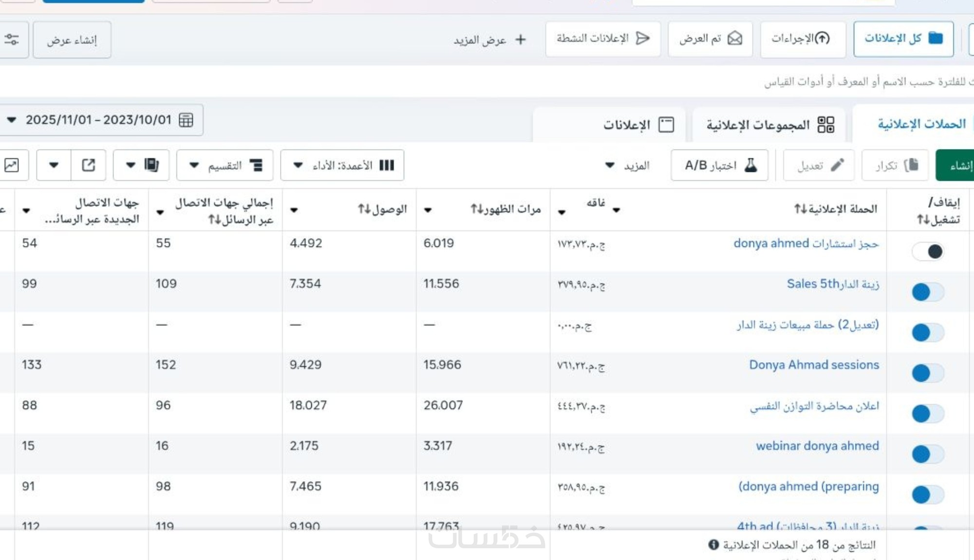This screenshot has height=560, width=974.
Task: Toggle the حجز استشارات donya ahmed campaign switch
Action: tap(928, 252)
